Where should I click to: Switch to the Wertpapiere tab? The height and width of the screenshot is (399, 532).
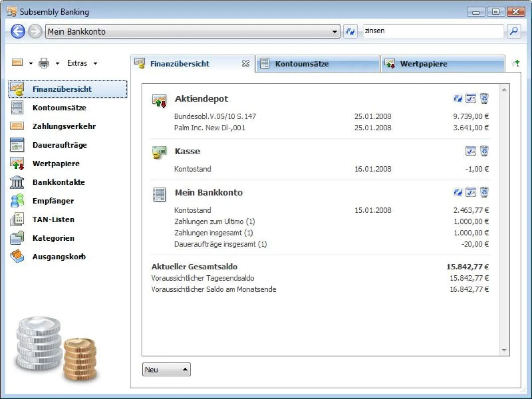point(423,64)
